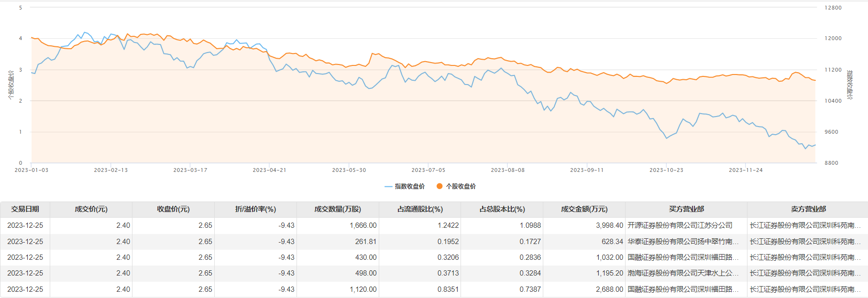868x298 pixels.
Task: Click the 渤海证券 buyer branch entry
Action: tap(683, 273)
